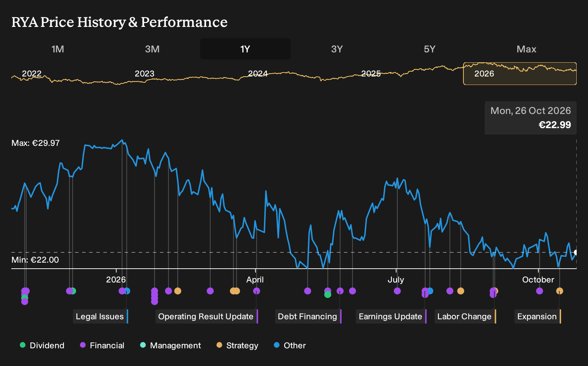Screen dimensions: 588x366
Task: Click the purple marker between April marker and green dot
Action: click(308, 291)
